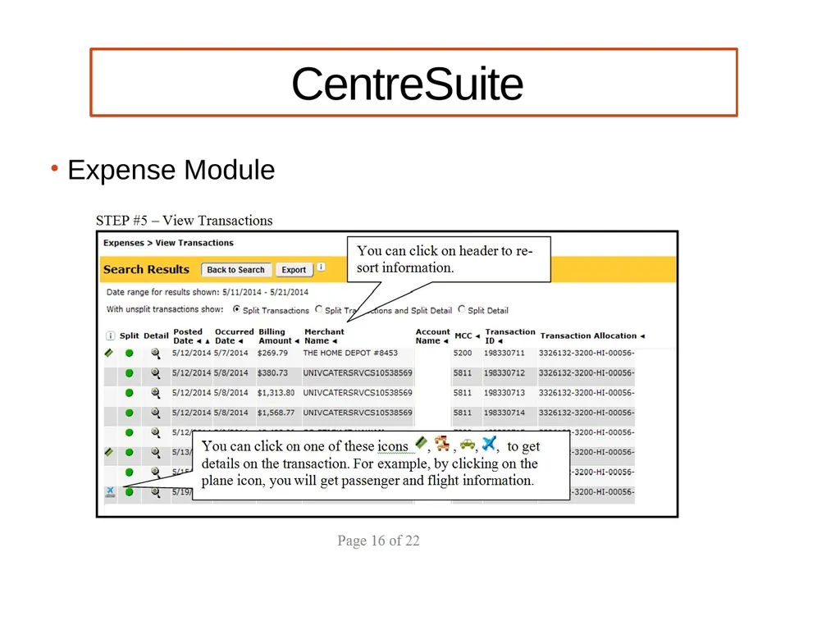Click the date range 5/11/2014 - 5/21/2014 text

(x=265, y=292)
